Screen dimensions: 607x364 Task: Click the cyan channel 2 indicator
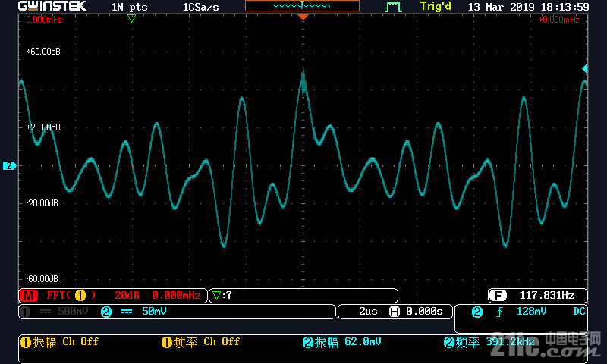(106, 312)
